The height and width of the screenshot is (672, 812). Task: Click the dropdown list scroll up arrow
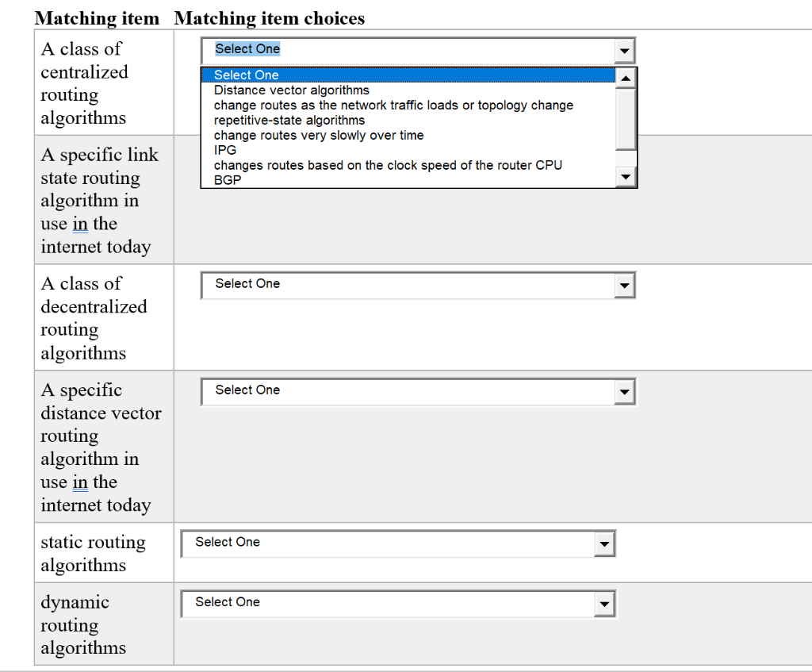point(626,79)
